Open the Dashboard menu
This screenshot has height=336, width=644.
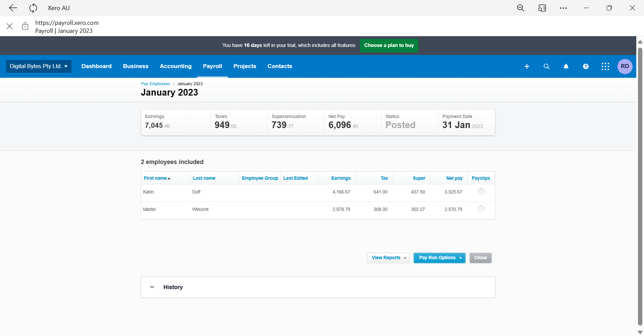pos(97,66)
